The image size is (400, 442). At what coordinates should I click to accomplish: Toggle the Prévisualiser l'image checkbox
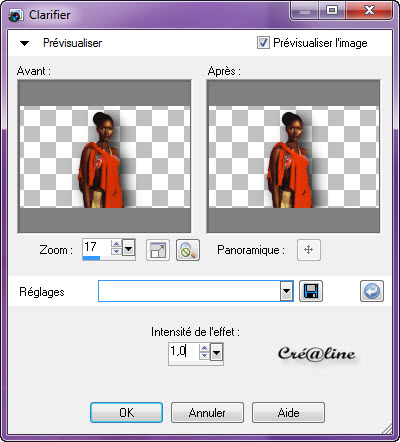263,43
